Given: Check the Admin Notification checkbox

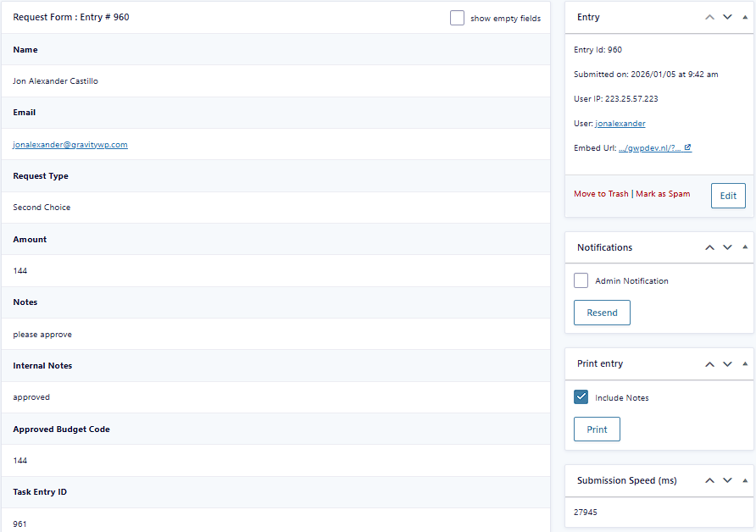Looking at the screenshot, I should [x=581, y=280].
